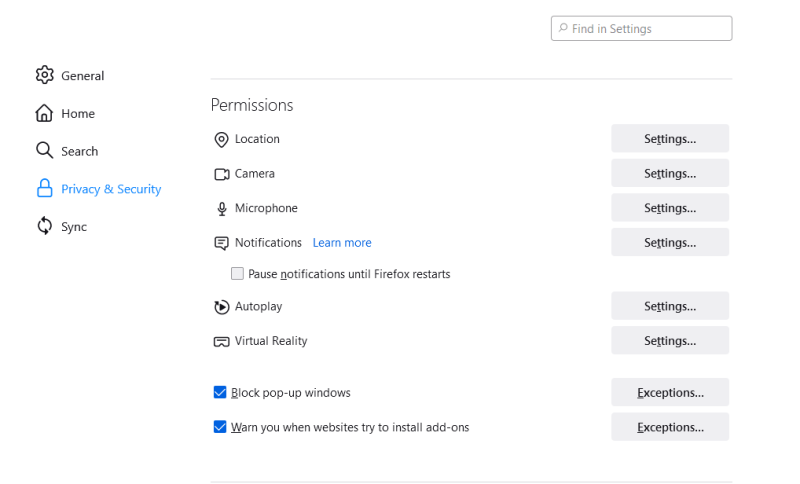The image size is (800, 484).
Task: Open the Privacy & Security settings section
Action: coord(110,189)
